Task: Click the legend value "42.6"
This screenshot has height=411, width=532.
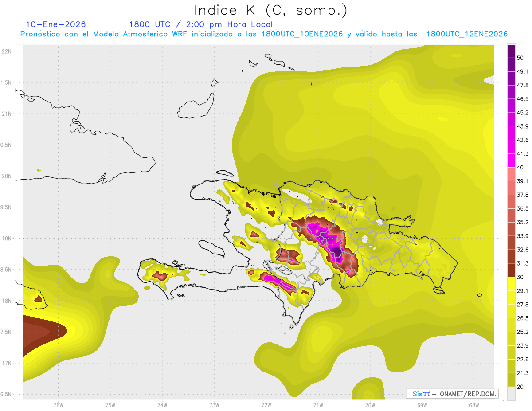Action: pos(522,140)
